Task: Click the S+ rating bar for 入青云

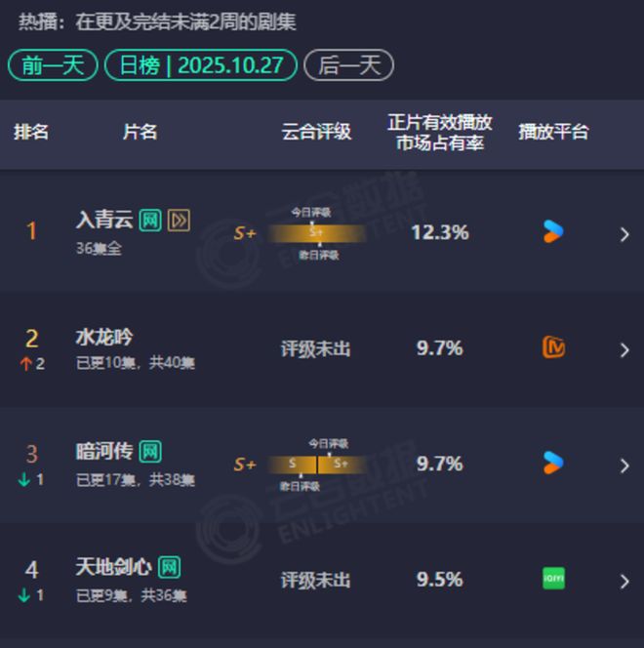Action: [315, 233]
